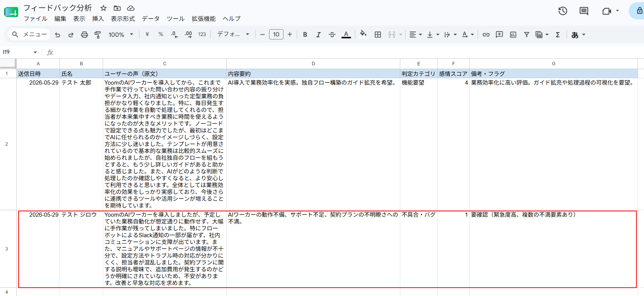Format as currency with ¥ button
The width and height of the screenshot is (644, 296).
tap(147, 35)
